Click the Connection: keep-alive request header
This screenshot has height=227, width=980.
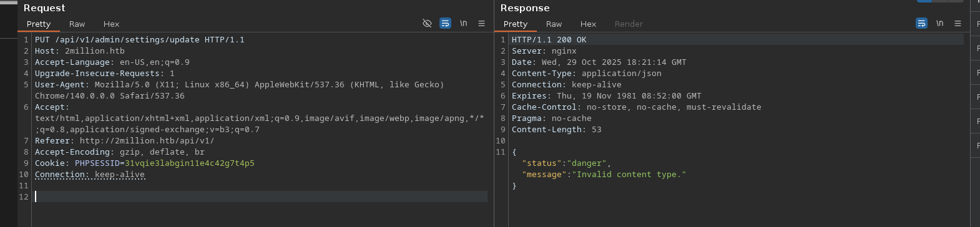[x=90, y=174]
